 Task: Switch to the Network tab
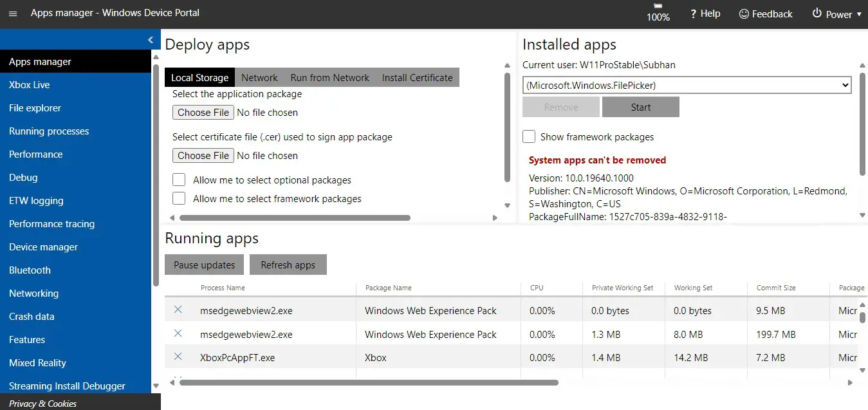point(259,77)
